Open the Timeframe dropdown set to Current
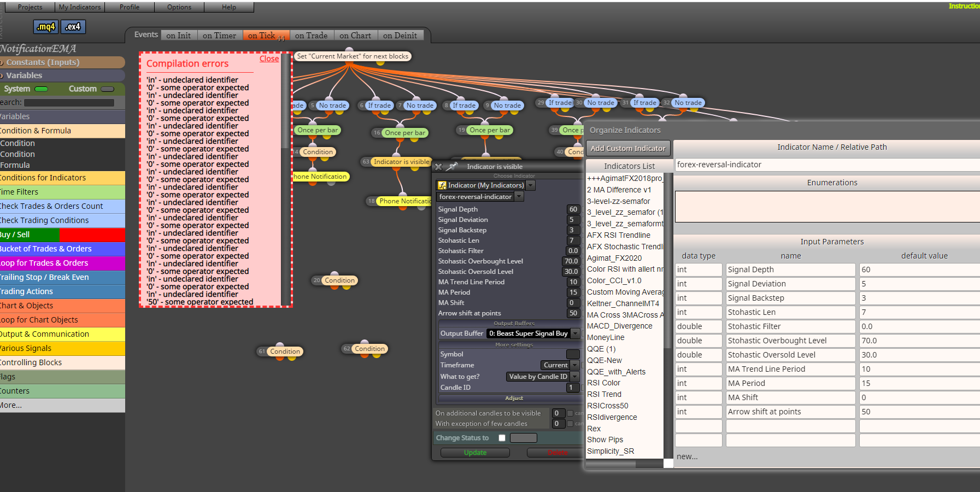980x492 pixels. (x=574, y=365)
